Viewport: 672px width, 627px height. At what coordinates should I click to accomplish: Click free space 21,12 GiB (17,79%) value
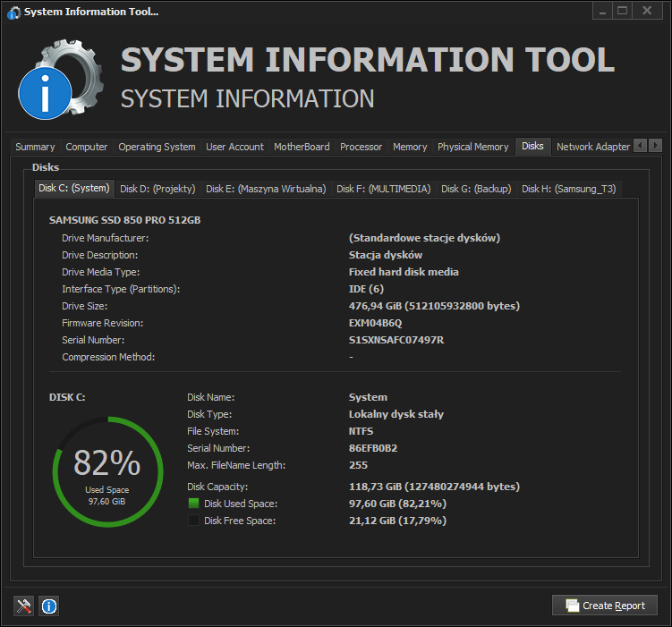pos(397,521)
